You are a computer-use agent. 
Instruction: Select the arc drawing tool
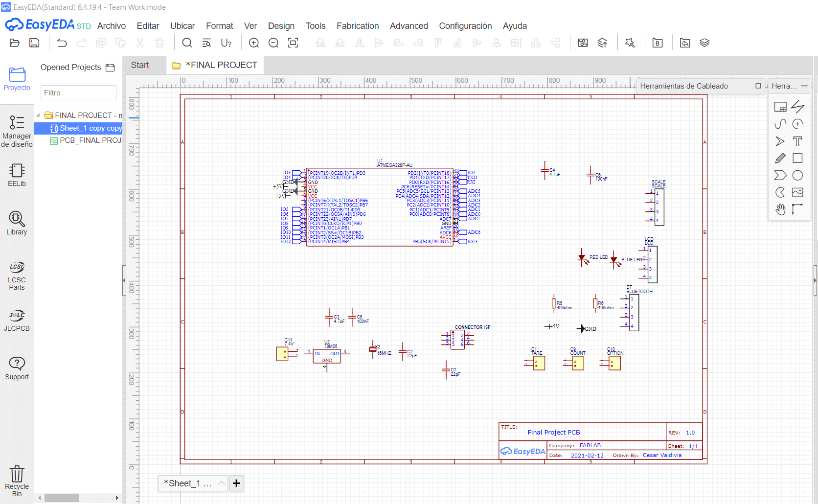coord(797,124)
